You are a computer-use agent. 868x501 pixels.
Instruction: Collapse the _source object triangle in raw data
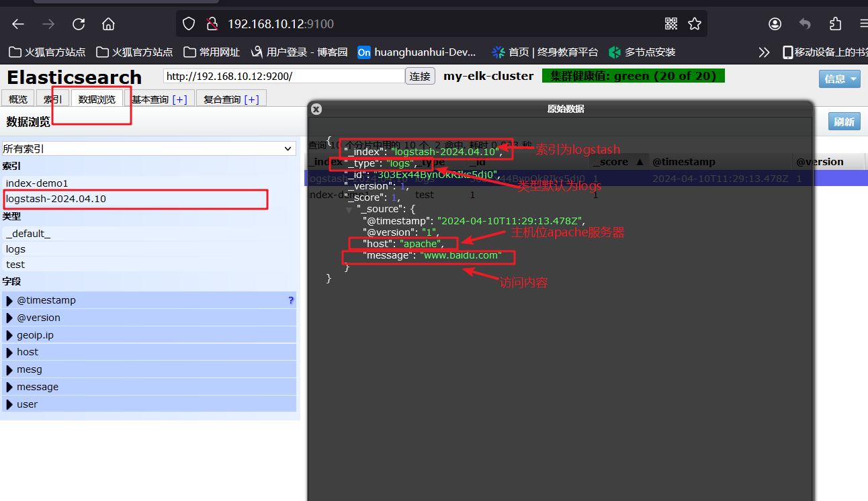click(x=349, y=210)
